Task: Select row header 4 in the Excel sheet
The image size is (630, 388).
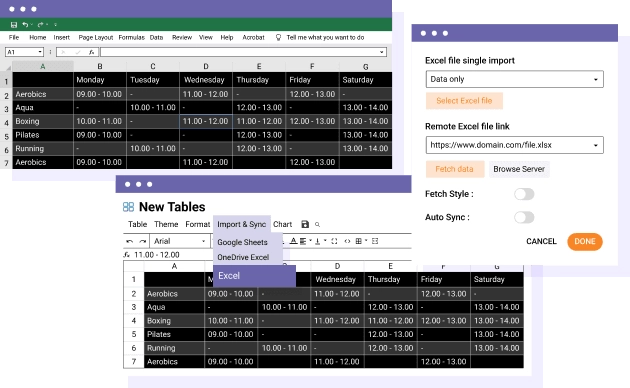Action: point(6,122)
